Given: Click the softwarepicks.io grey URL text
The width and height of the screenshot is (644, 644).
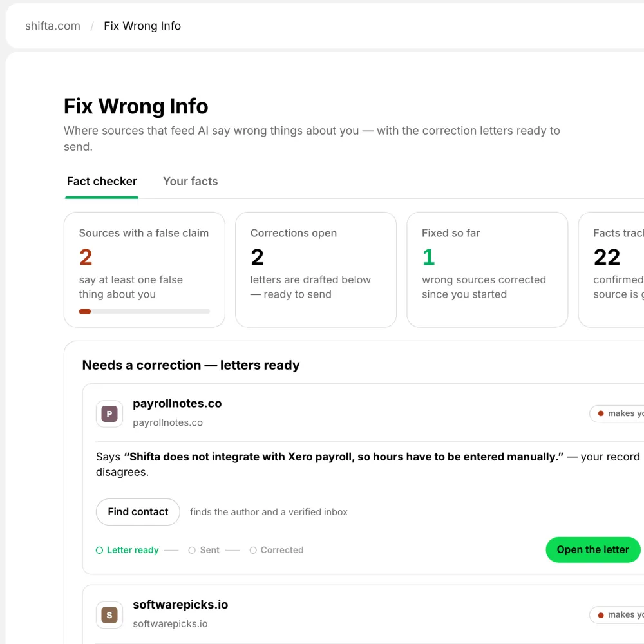Looking at the screenshot, I should coord(170,624).
